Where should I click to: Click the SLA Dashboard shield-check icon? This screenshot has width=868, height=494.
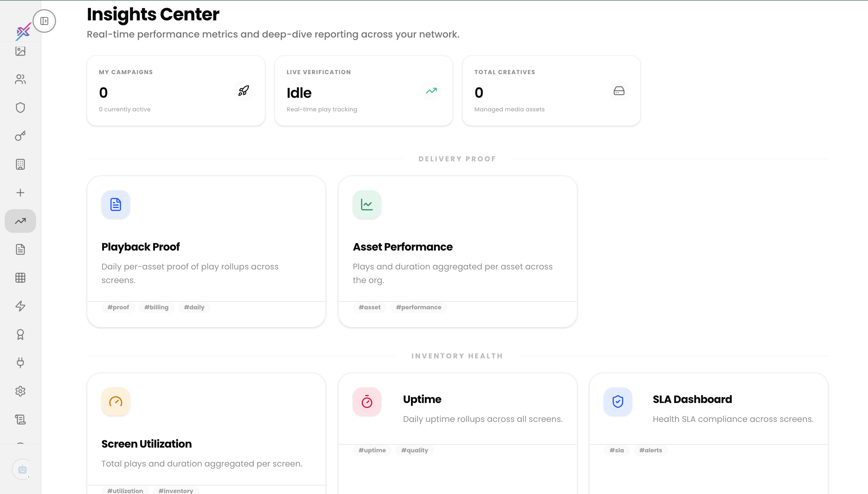618,402
